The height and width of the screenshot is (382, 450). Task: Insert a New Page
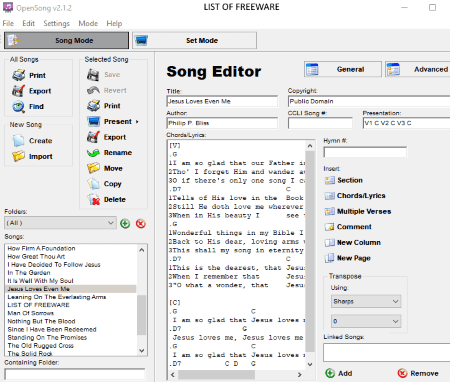point(348,258)
